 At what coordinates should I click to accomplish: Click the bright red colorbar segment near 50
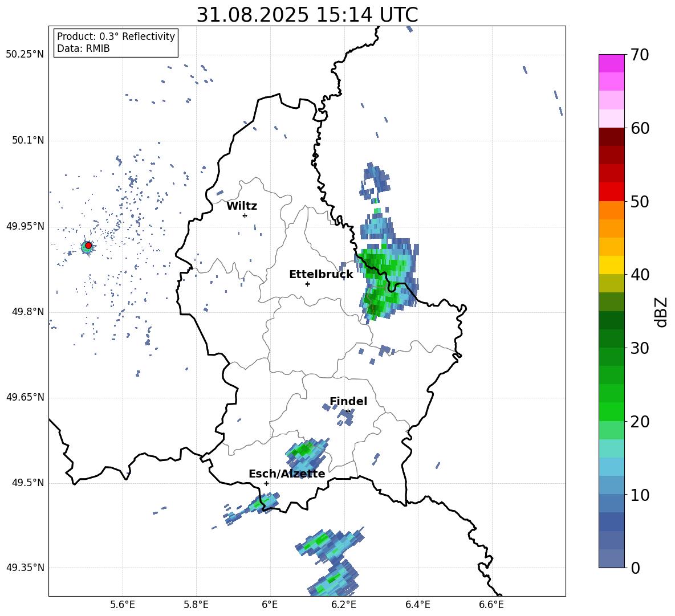611,192
